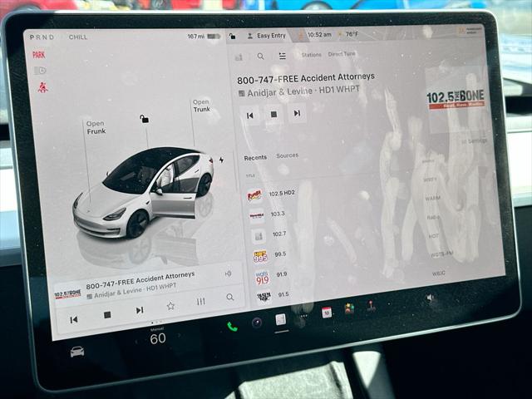Skip to next station in mini player
The image size is (532, 399).
140,310
